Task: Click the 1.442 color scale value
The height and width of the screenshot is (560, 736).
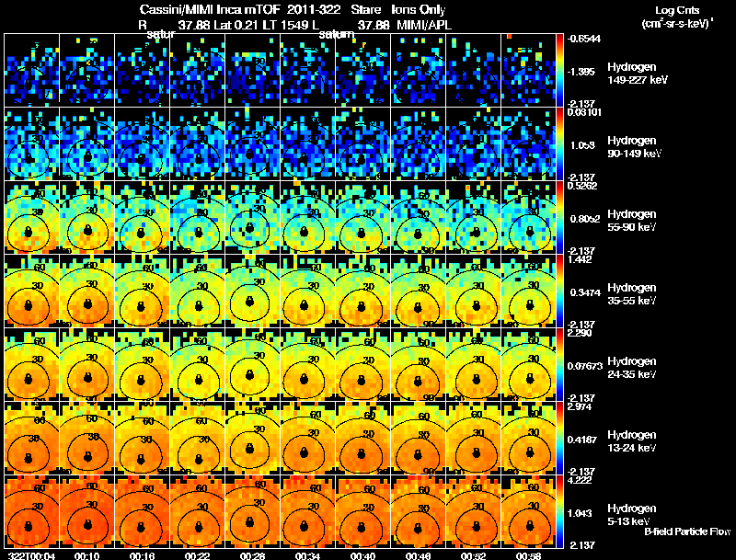Action: click(580, 260)
